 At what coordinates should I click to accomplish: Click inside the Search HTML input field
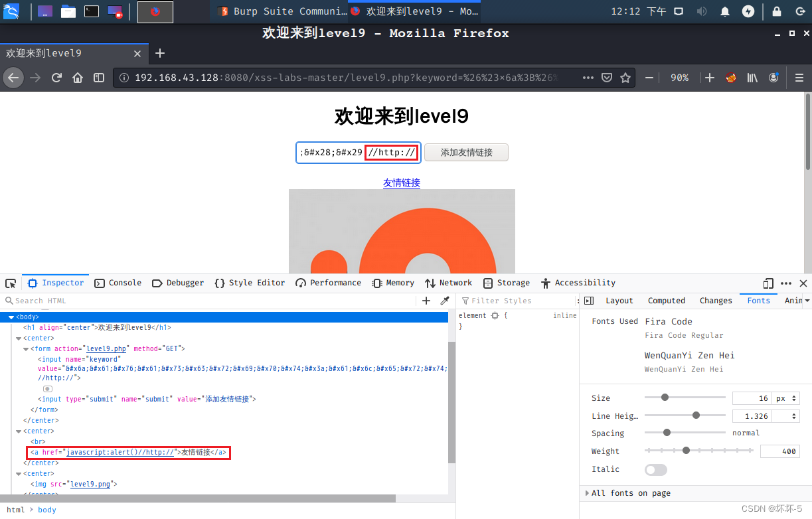[x=53, y=300]
